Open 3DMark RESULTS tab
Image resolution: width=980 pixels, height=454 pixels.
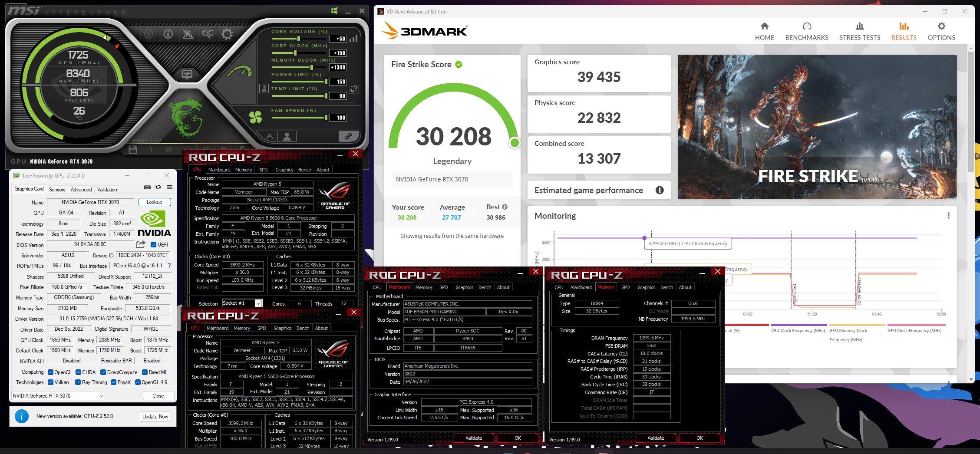904,32
